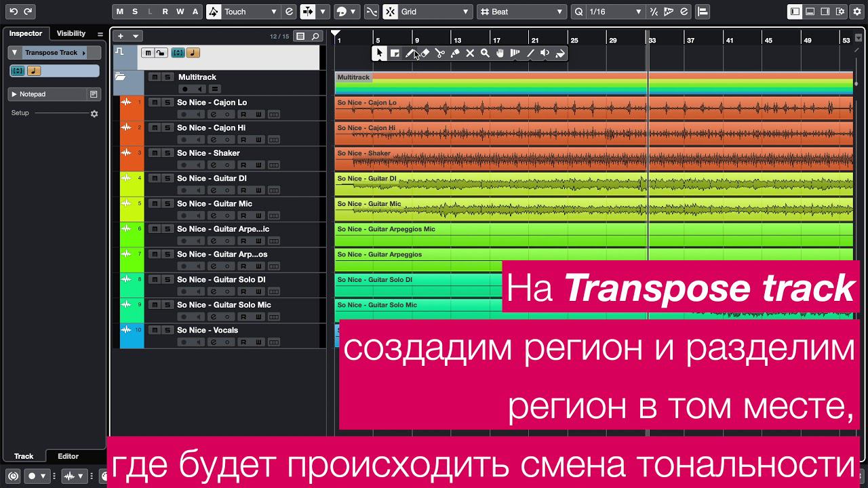Choose the Zoom magnifier tool
Screen dimensions: 868x488
485,54
